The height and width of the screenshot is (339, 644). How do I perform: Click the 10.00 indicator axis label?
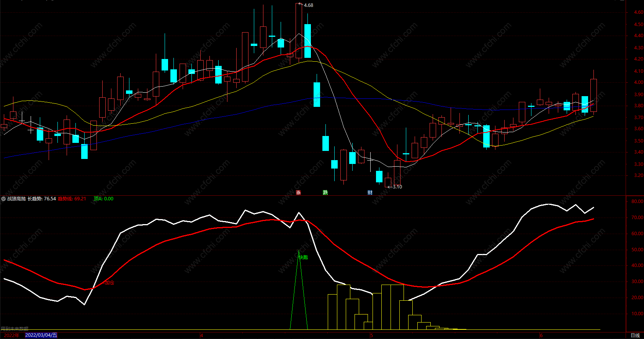pos(638,314)
